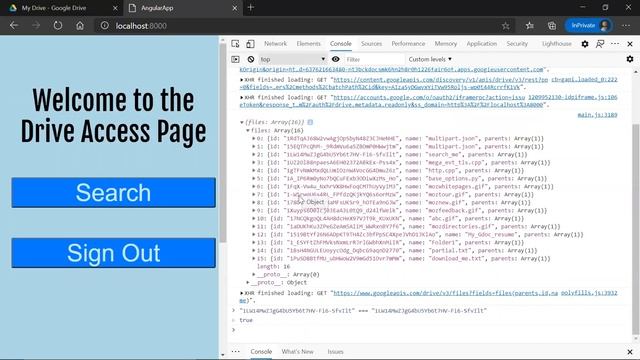Screen dimensions: 640x360
Task: Open console settings gear on filter bar
Action: click(630, 59)
